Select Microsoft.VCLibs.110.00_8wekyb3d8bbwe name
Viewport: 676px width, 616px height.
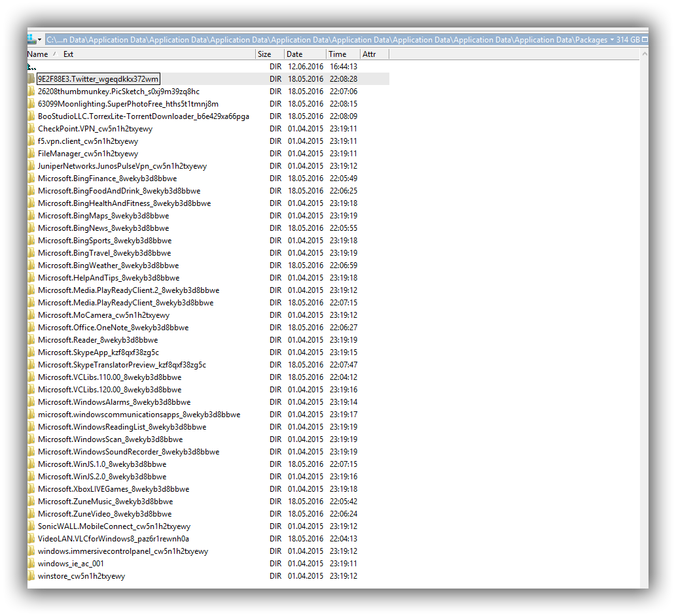click(109, 377)
